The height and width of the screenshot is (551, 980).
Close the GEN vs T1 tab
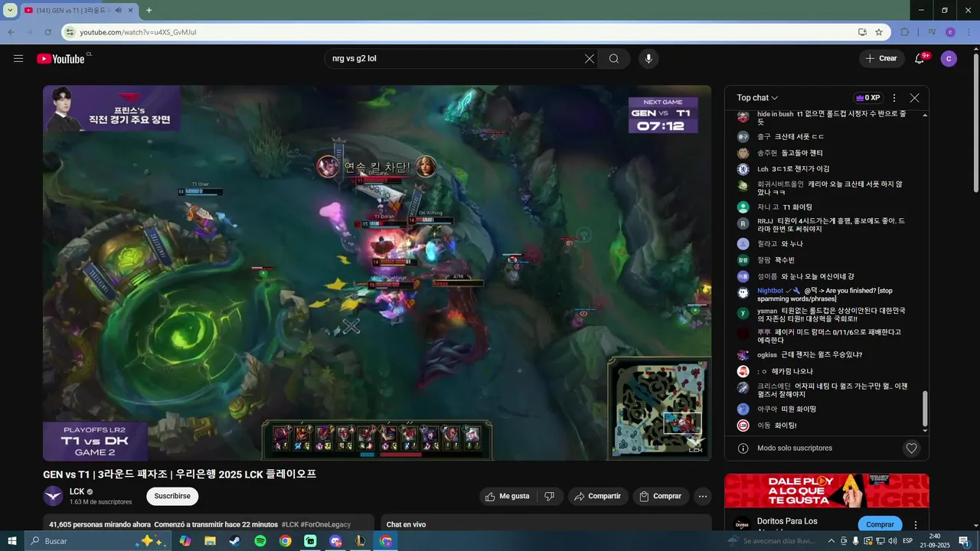point(131,10)
